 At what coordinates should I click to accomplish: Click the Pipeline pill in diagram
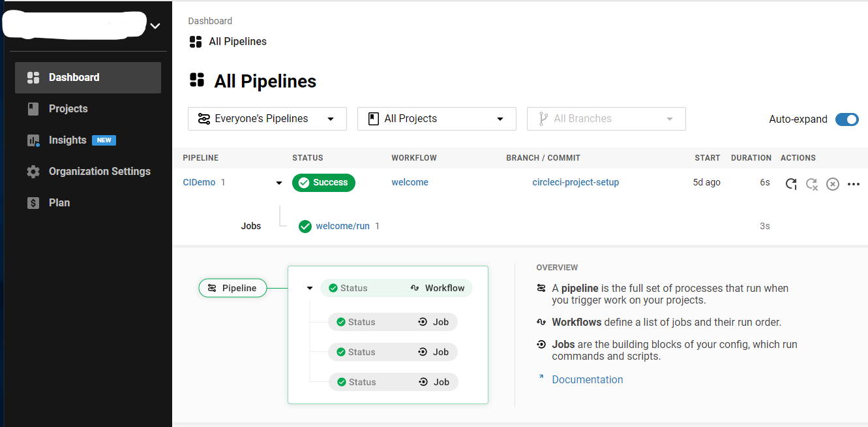click(x=233, y=288)
